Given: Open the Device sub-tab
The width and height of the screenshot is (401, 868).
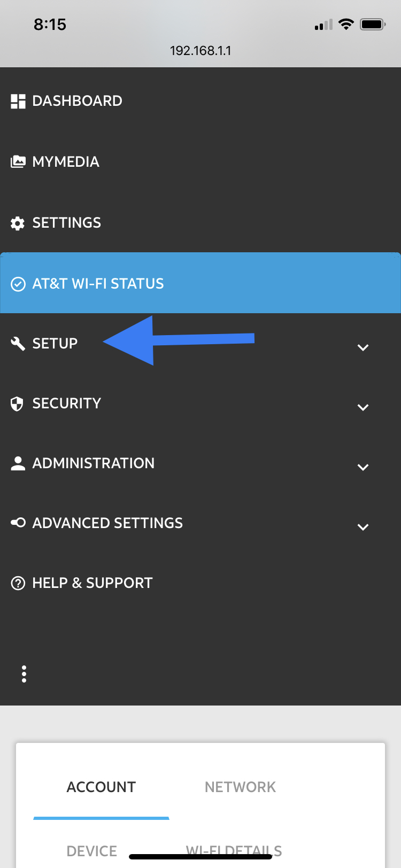Looking at the screenshot, I should 91,850.
